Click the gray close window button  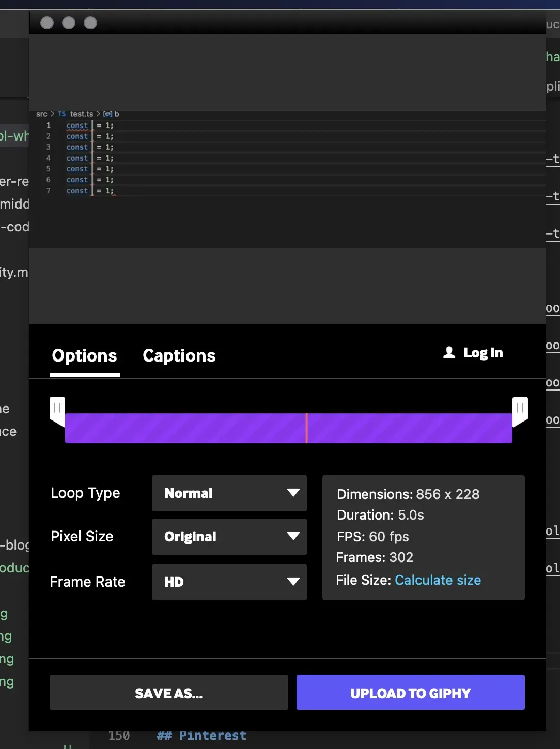(47, 23)
